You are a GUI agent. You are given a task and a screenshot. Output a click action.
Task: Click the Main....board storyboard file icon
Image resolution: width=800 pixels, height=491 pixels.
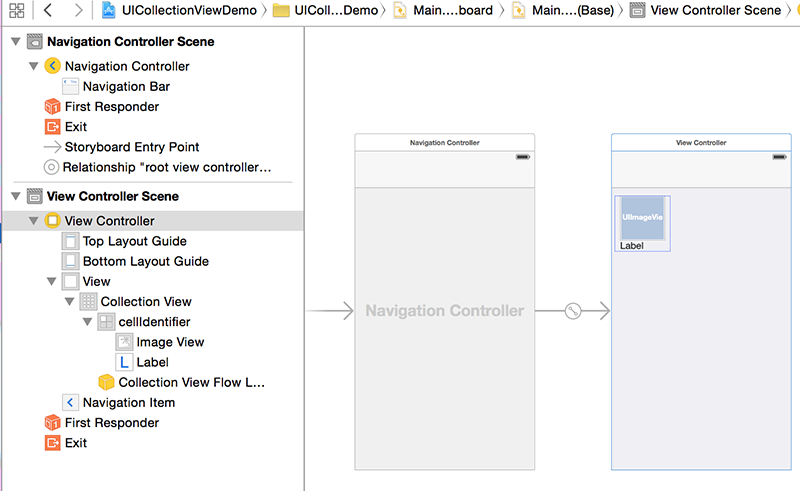pyautogui.click(x=400, y=10)
